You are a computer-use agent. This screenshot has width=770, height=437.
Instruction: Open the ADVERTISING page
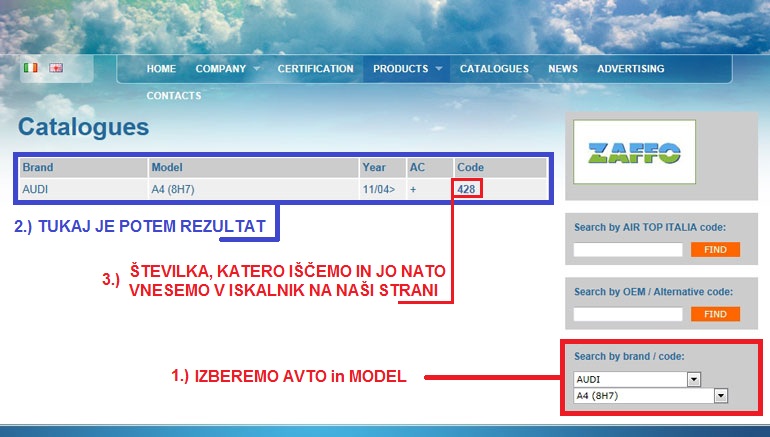tap(631, 69)
